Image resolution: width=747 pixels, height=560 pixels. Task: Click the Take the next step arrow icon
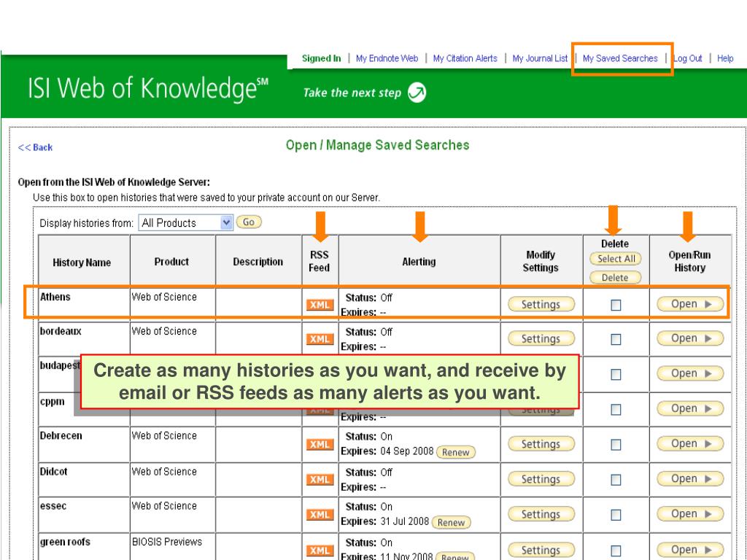click(417, 93)
